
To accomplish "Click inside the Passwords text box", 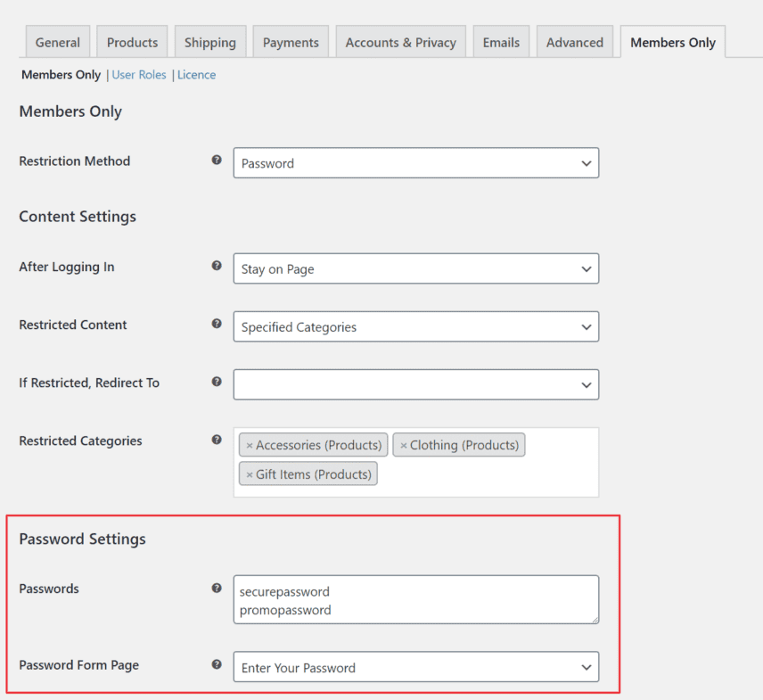I will tap(415, 599).
